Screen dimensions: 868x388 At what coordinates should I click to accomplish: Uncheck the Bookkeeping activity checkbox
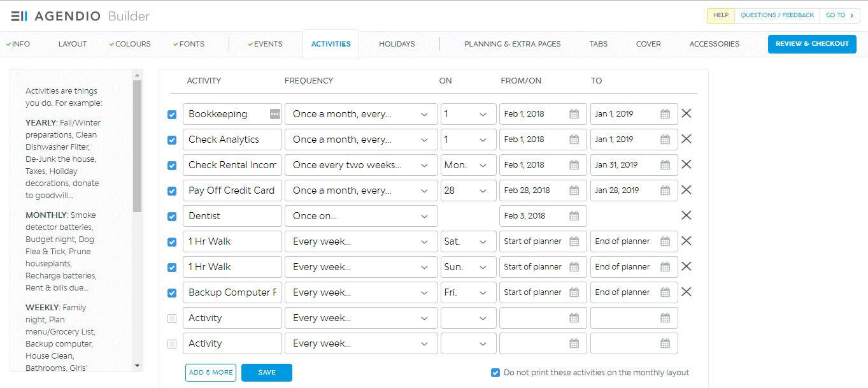(x=172, y=115)
